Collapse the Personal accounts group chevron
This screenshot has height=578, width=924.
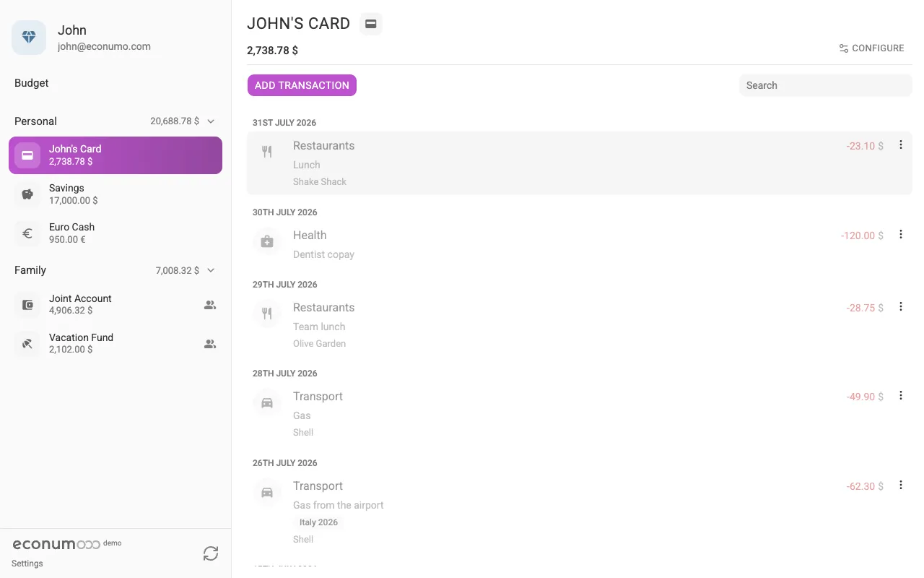click(211, 121)
